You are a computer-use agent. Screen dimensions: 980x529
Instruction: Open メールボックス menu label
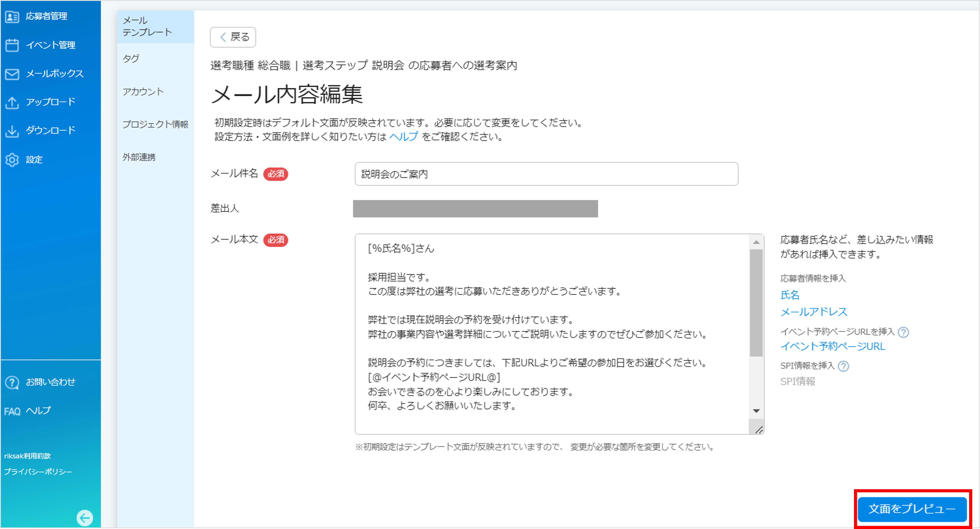tap(55, 74)
